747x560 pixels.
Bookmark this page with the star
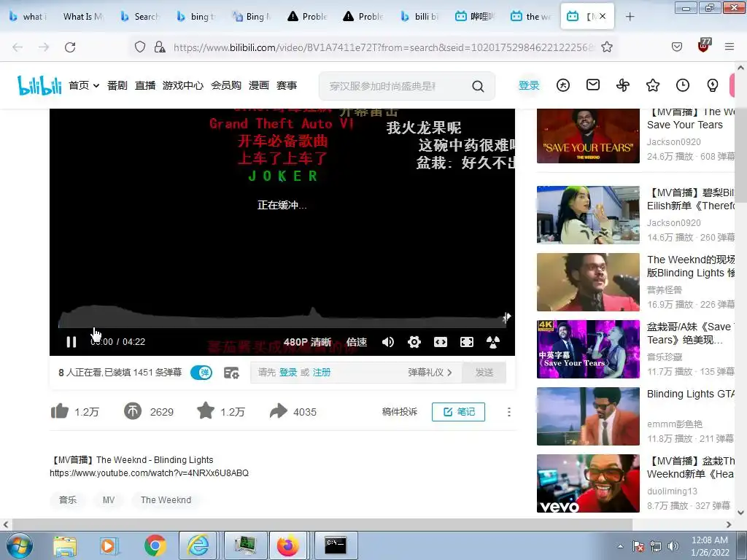606,47
